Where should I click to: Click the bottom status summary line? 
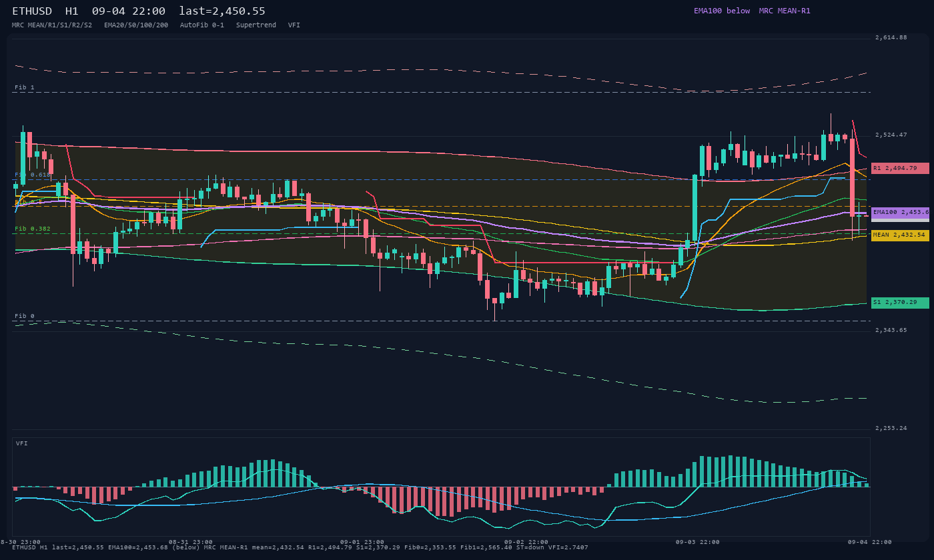(x=300, y=547)
